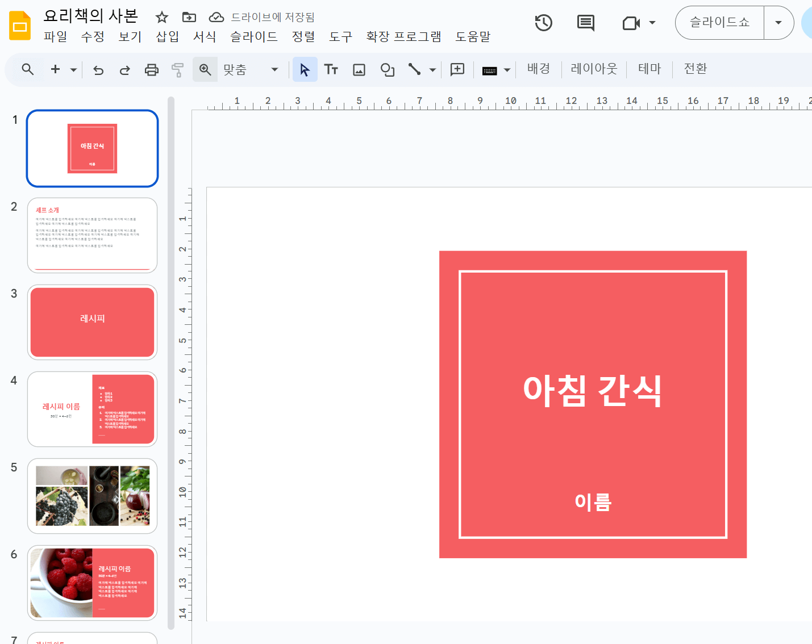Insert an image icon

point(359,70)
